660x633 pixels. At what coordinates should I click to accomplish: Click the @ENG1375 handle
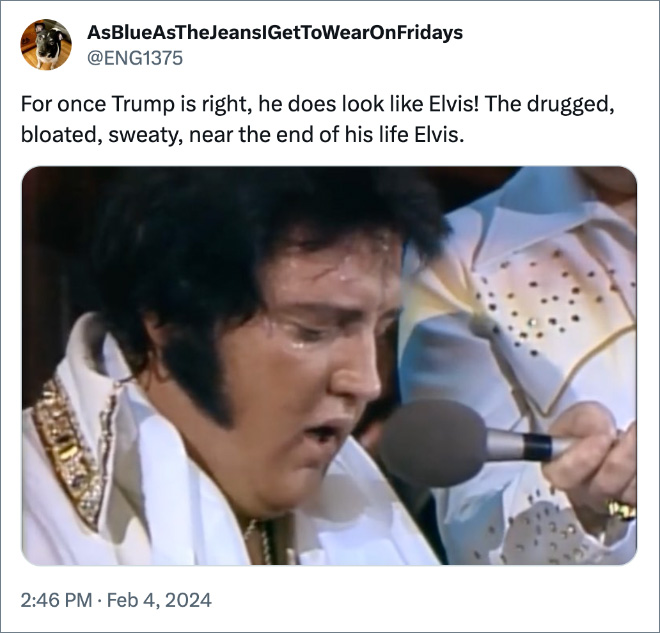[135, 58]
